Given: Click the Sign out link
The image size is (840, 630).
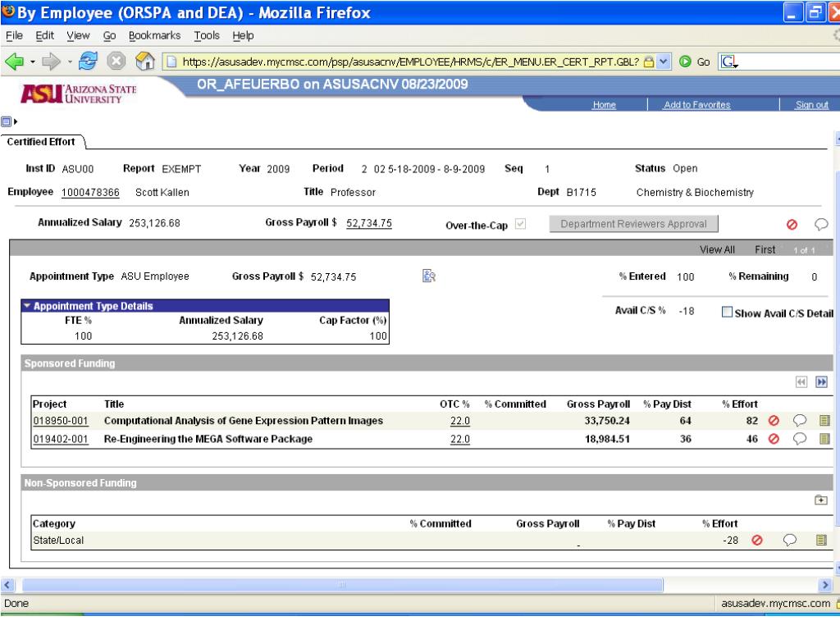Looking at the screenshot, I should pyautogui.click(x=811, y=104).
